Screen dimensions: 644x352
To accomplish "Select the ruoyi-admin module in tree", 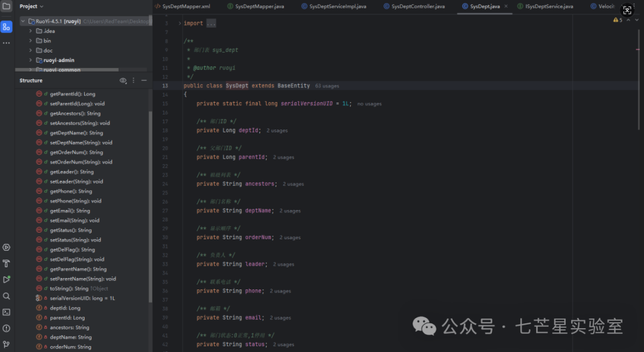I will tap(58, 60).
